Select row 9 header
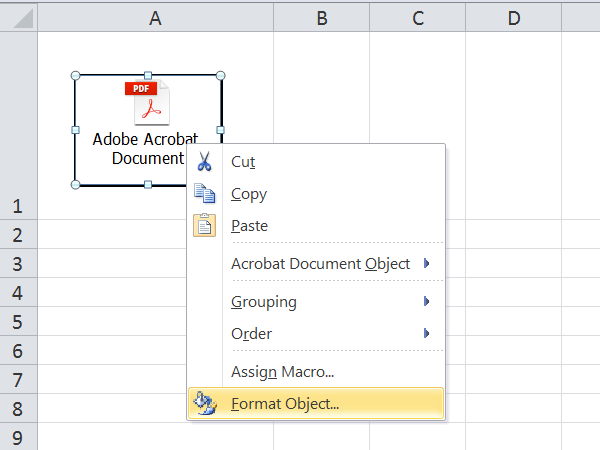 tap(17, 437)
